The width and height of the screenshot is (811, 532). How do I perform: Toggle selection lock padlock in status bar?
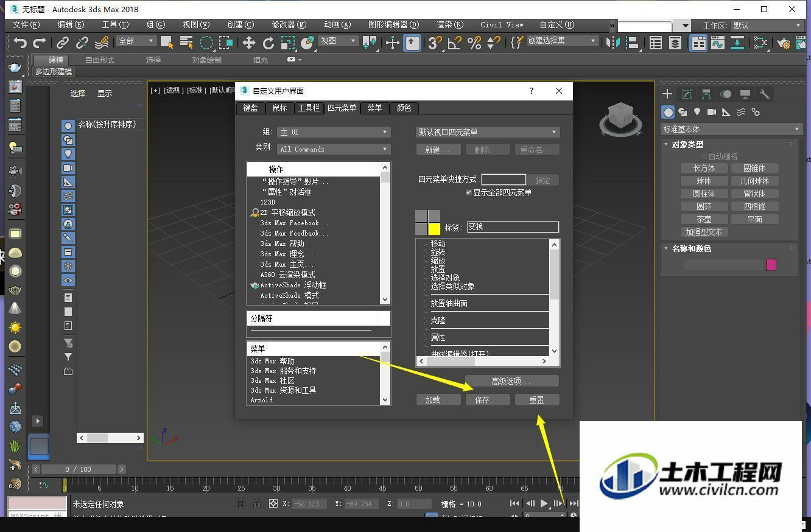tap(257, 503)
